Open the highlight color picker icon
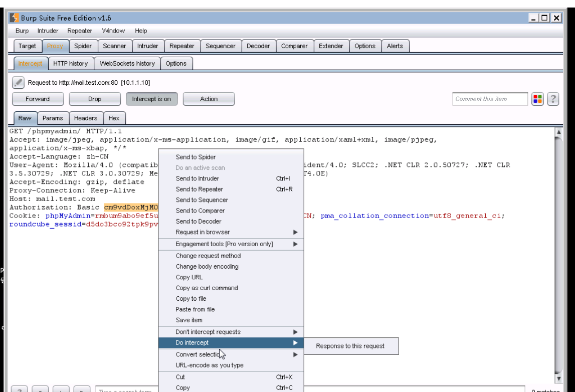The width and height of the screenshot is (575, 392). click(537, 99)
